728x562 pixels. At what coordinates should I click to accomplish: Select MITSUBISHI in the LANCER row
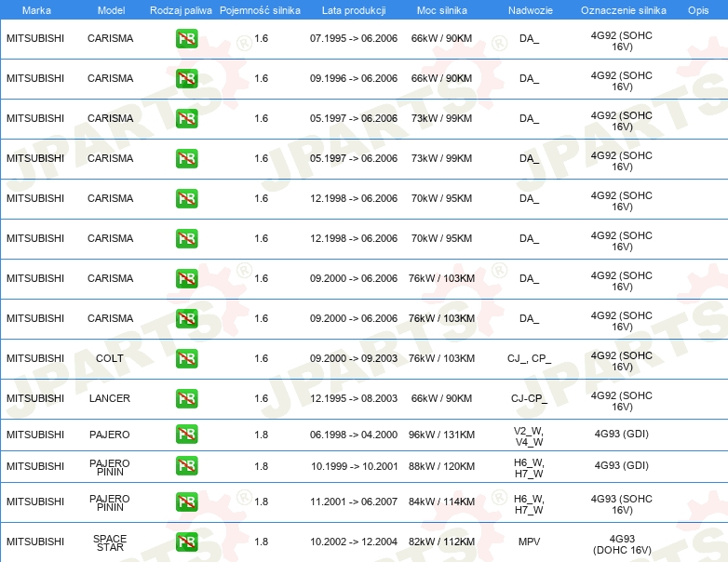pyautogui.click(x=35, y=398)
